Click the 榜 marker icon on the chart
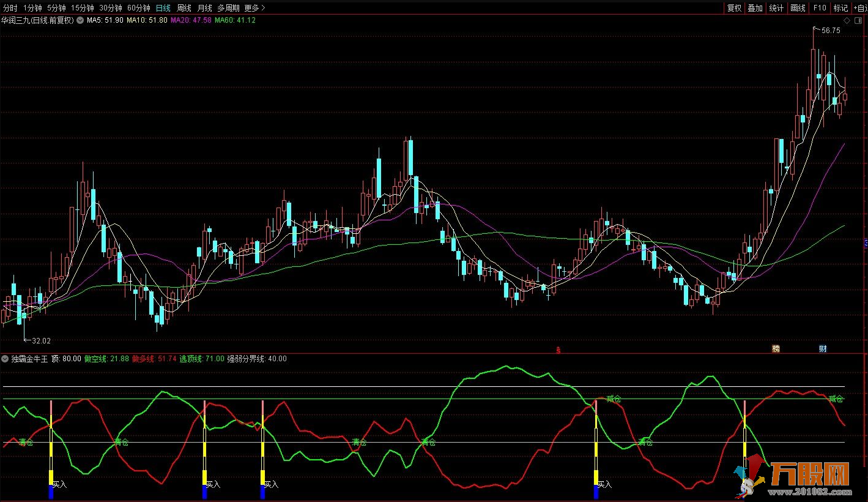 (776, 349)
